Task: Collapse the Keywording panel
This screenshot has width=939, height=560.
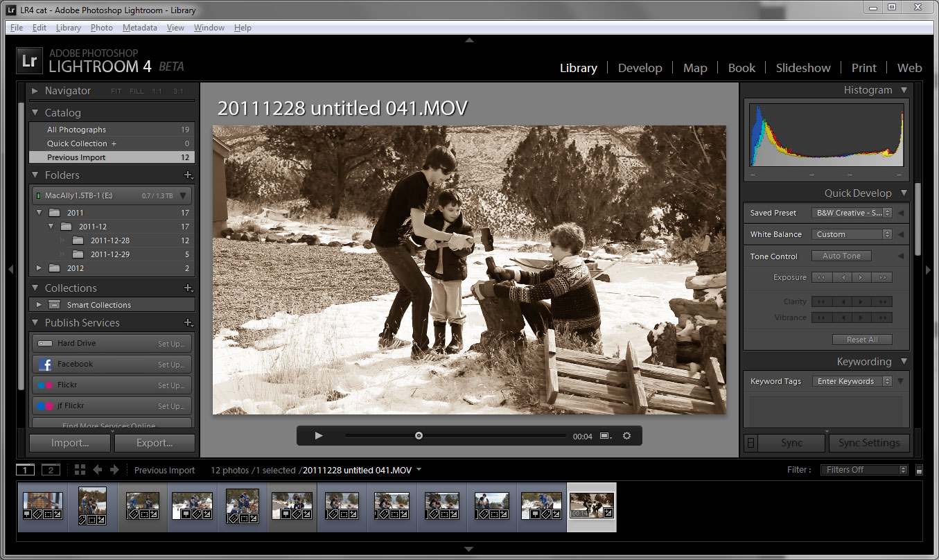Action: pos(904,362)
